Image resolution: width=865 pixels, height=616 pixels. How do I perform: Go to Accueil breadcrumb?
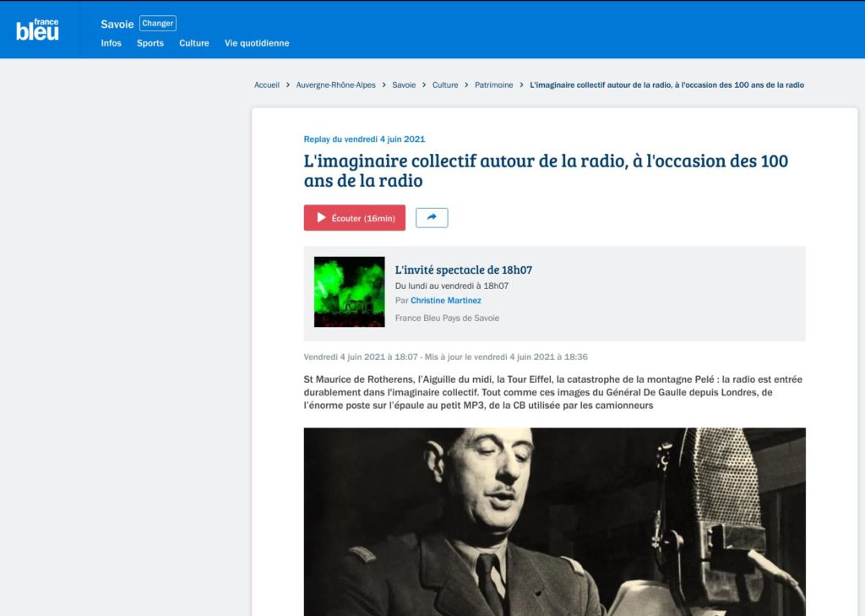(267, 85)
